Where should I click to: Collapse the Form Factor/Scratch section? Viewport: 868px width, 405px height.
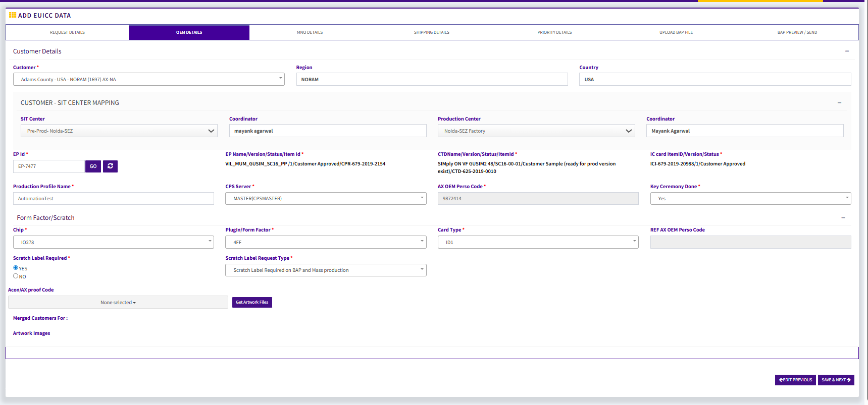(843, 218)
